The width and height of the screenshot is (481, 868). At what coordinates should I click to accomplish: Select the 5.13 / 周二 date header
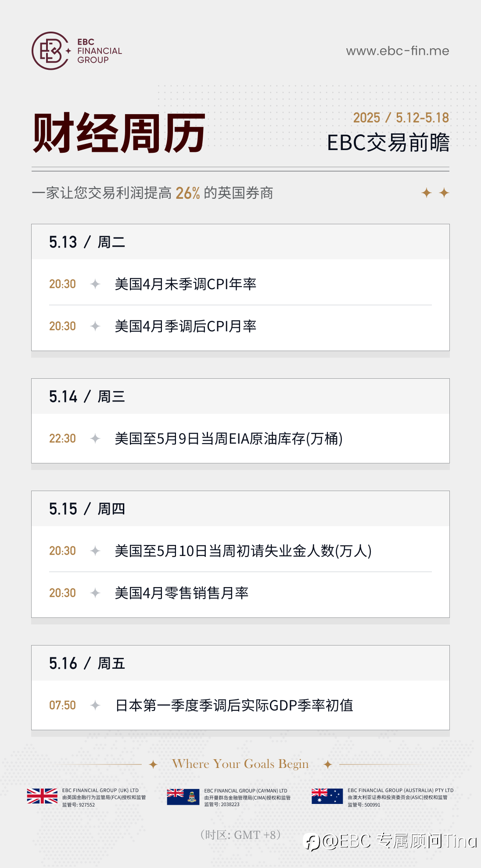[x=240, y=242]
